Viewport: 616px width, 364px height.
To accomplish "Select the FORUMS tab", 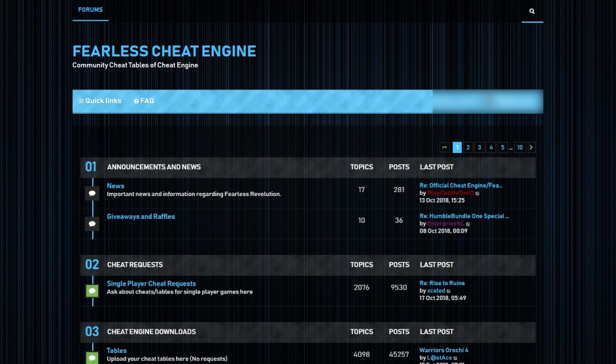I will (90, 10).
